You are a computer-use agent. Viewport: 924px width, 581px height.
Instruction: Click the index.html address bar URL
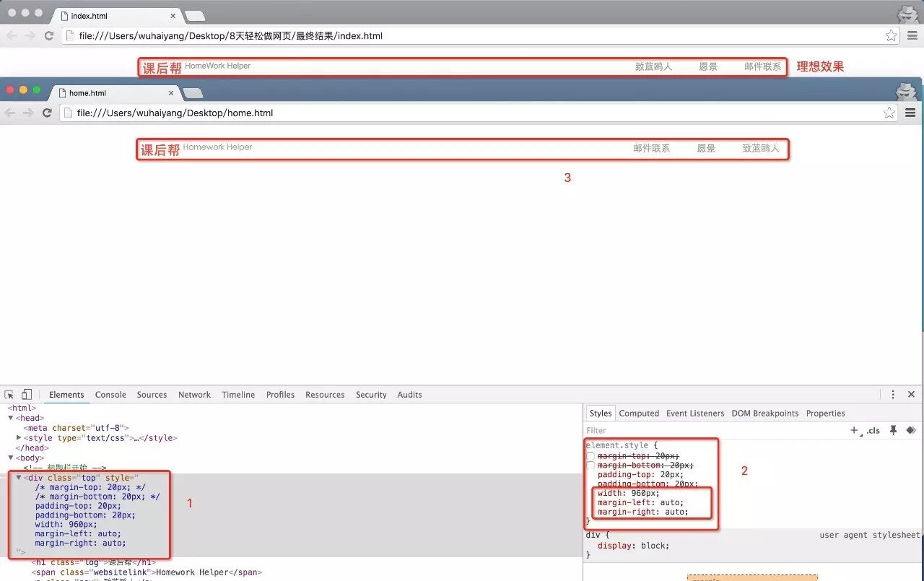click(x=231, y=35)
